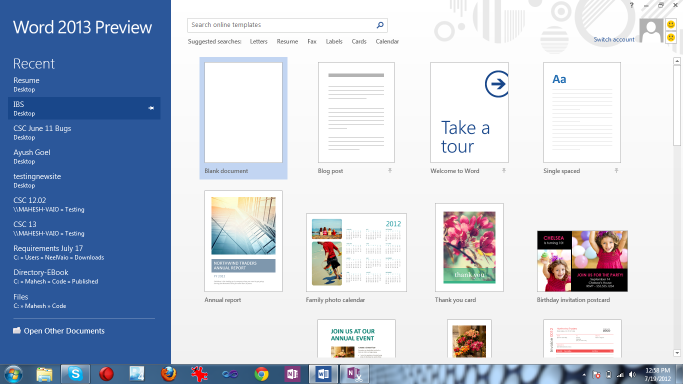Select the Family photo calendar template

point(356,253)
